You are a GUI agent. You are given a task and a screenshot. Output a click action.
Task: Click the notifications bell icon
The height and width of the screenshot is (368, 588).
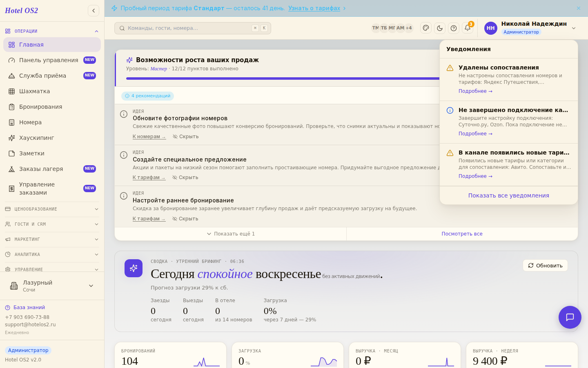pos(468,28)
